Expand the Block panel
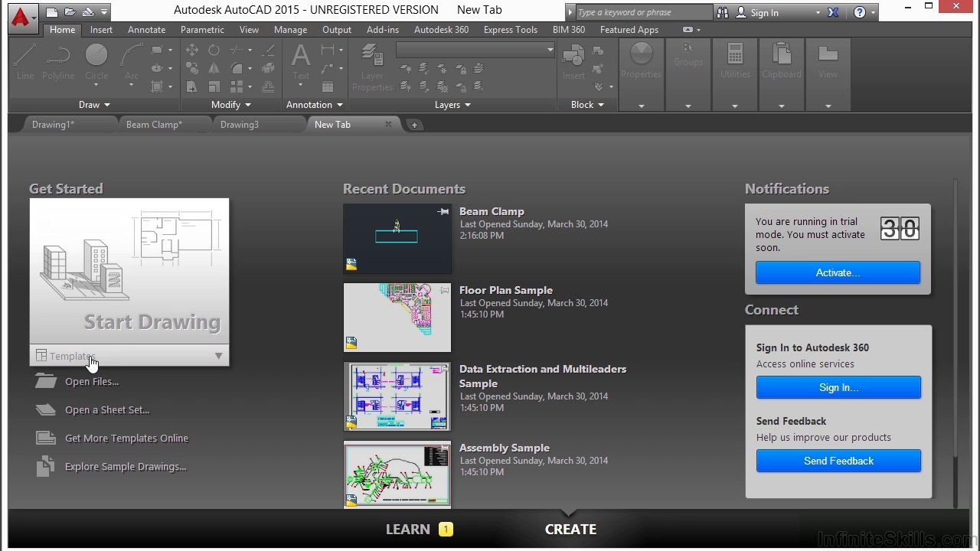 [587, 105]
